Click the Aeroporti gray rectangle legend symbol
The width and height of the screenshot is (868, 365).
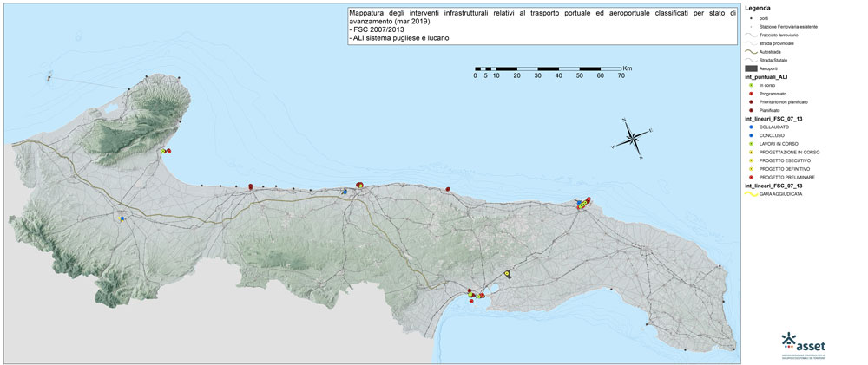[751, 68]
